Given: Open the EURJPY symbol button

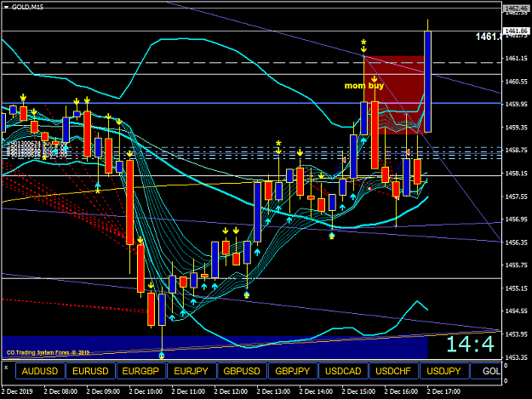Looking at the screenshot, I should pos(192,371).
